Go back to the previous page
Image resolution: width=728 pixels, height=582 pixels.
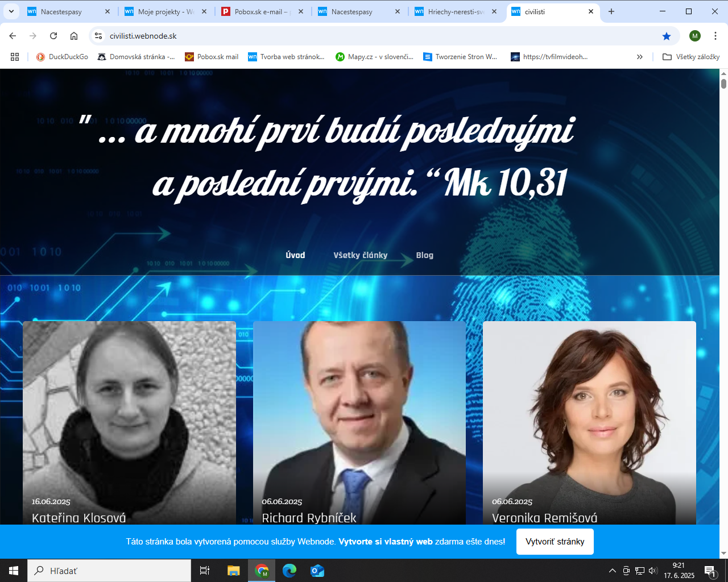click(13, 36)
